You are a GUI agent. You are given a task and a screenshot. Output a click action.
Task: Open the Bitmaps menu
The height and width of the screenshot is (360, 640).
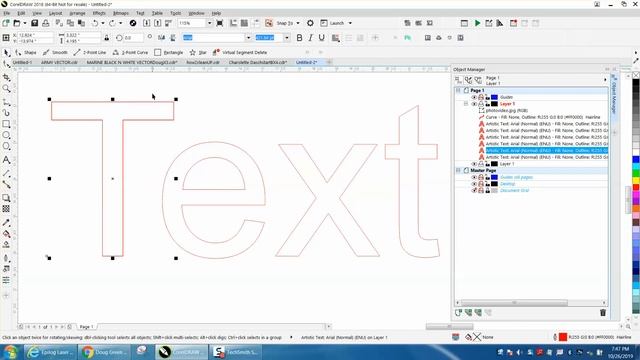(x=121, y=13)
